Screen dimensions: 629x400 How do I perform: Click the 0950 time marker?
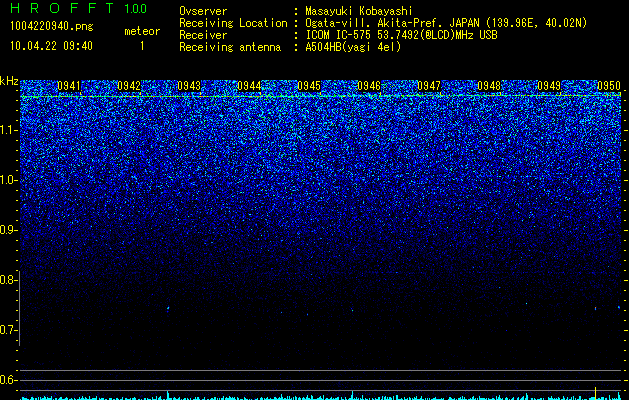click(x=609, y=86)
